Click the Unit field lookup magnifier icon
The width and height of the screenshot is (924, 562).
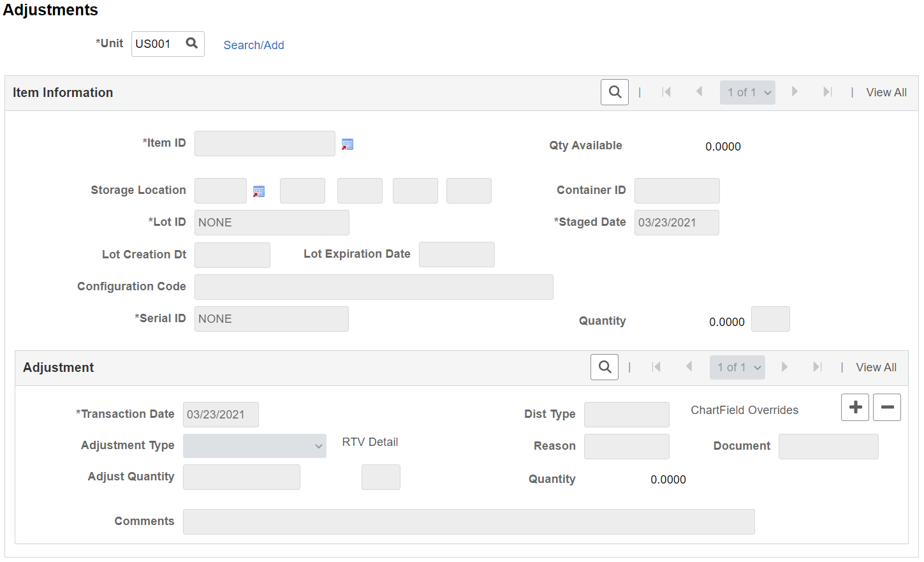(x=191, y=43)
